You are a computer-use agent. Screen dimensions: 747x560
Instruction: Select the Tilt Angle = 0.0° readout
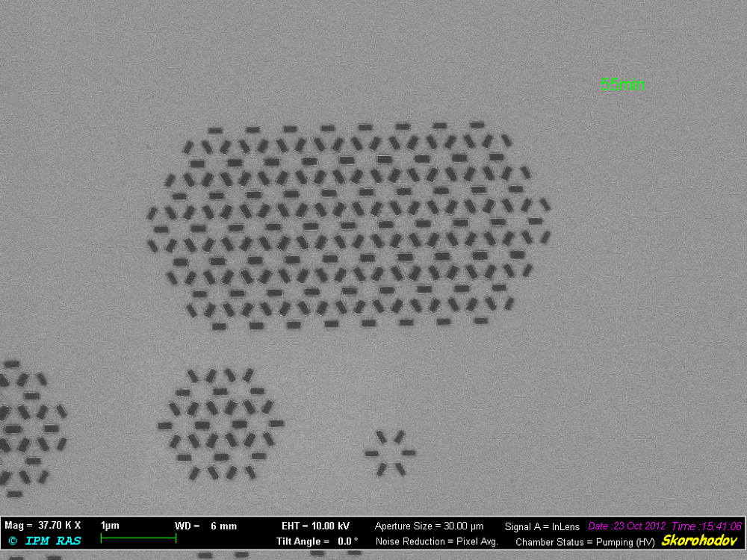tap(317, 541)
